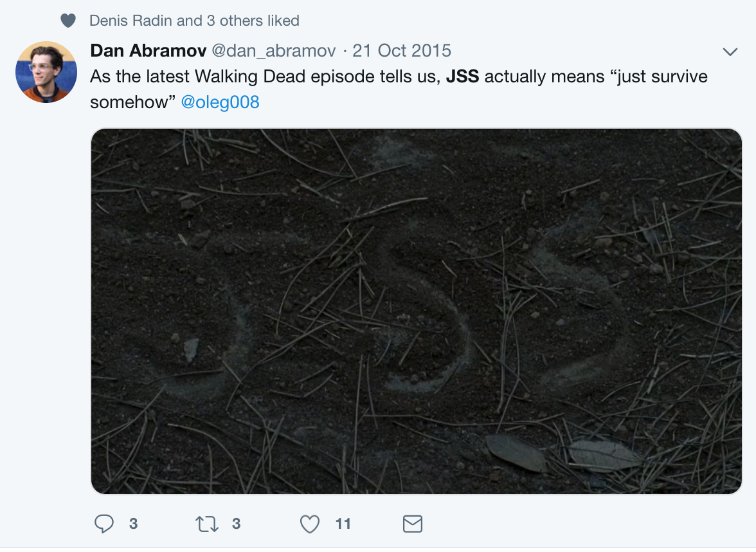Click the like count 11
The image size is (756, 552).
343,524
